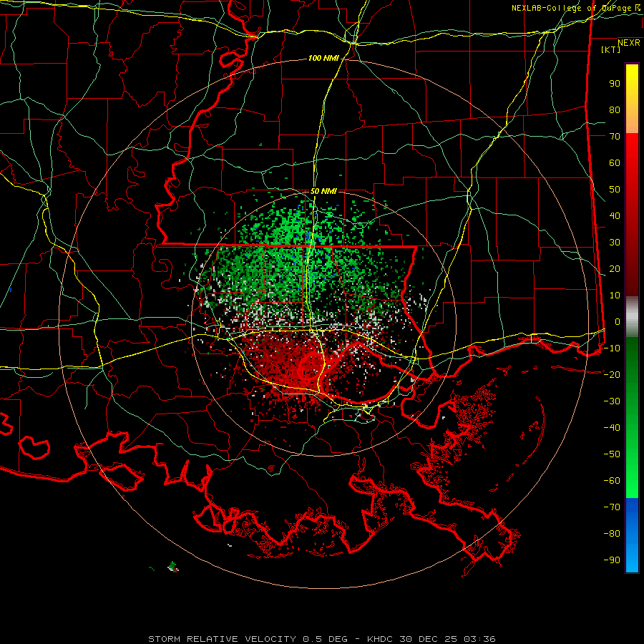Click the -20 value on the velocity scale

612,374
